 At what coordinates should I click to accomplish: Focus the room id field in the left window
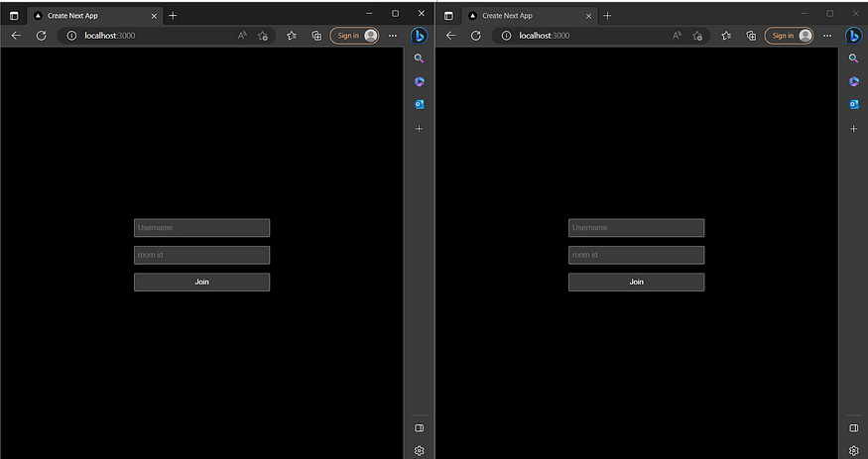click(202, 255)
